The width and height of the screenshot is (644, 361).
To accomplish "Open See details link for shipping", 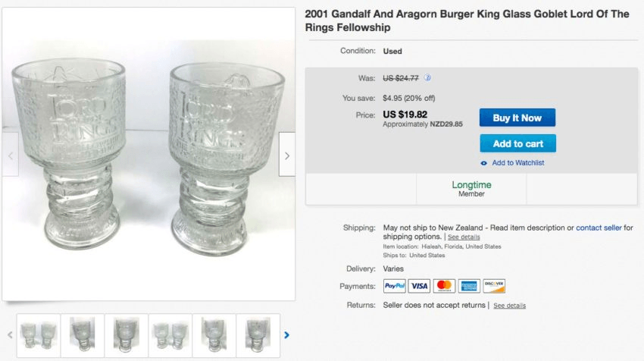I will [x=463, y=237].
